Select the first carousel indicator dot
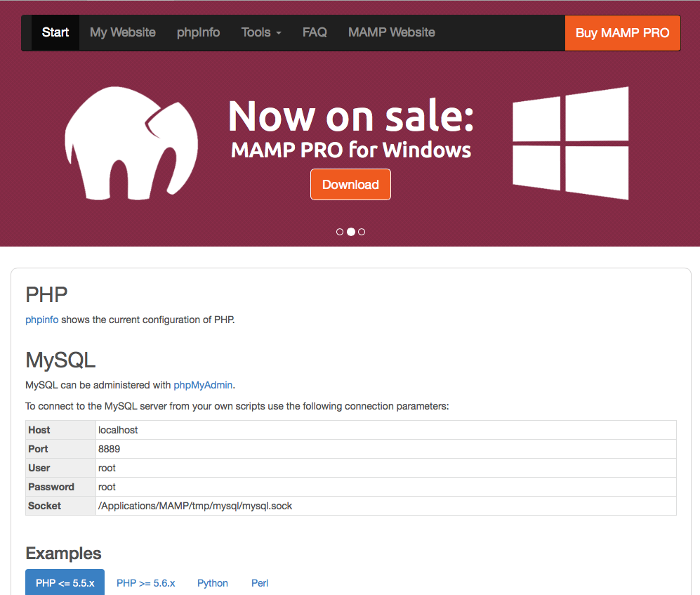This screenshot has height=595, width=700. [x=340, y=232]
